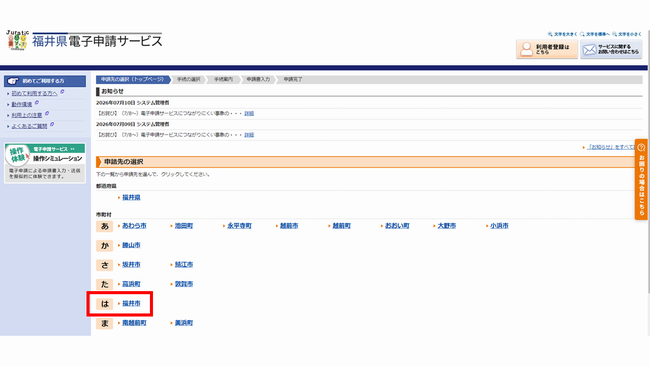This screenshot has height=366, width=650.
Task: Choose おおい町 from the municipality list
Action: pos(397,225)
